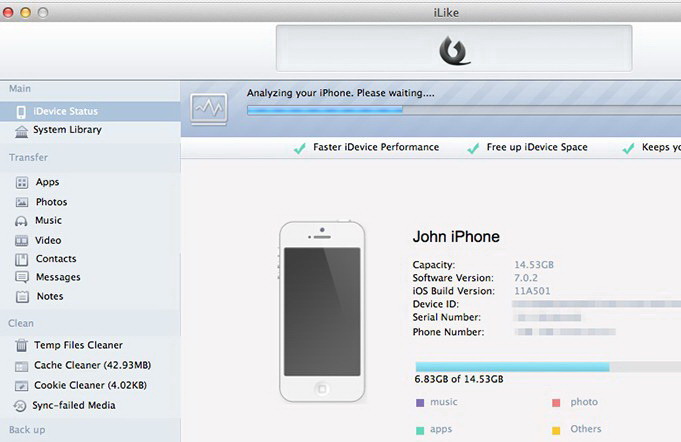The image size is (681, 442).
Task: Click the John iPhone device name
Action: [x=456, y=237]
